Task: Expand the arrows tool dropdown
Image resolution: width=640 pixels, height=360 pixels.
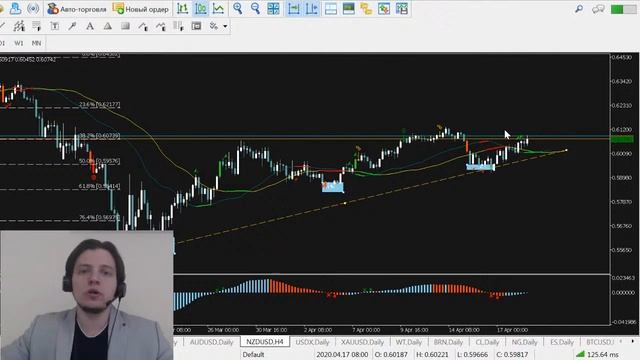Action: click(225, 26)
